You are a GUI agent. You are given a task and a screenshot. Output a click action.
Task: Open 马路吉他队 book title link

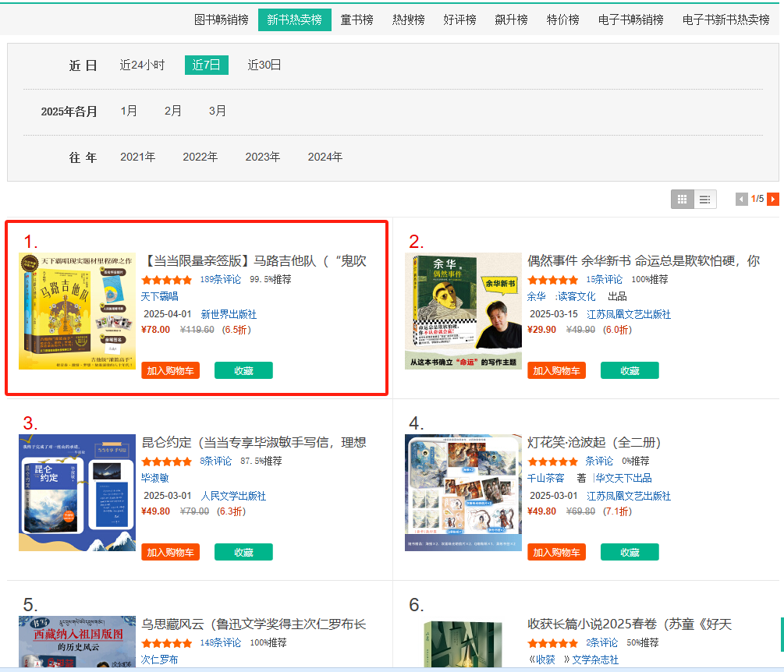(254, 261)
